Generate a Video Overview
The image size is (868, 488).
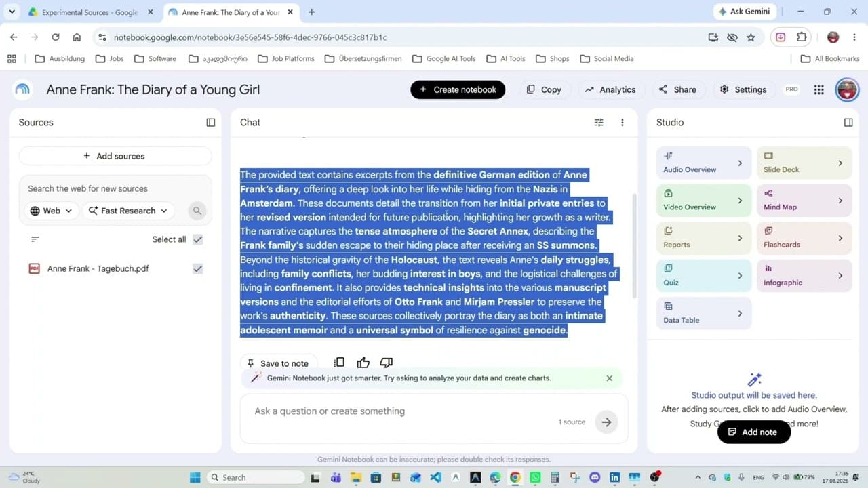(x=704, y=201)
